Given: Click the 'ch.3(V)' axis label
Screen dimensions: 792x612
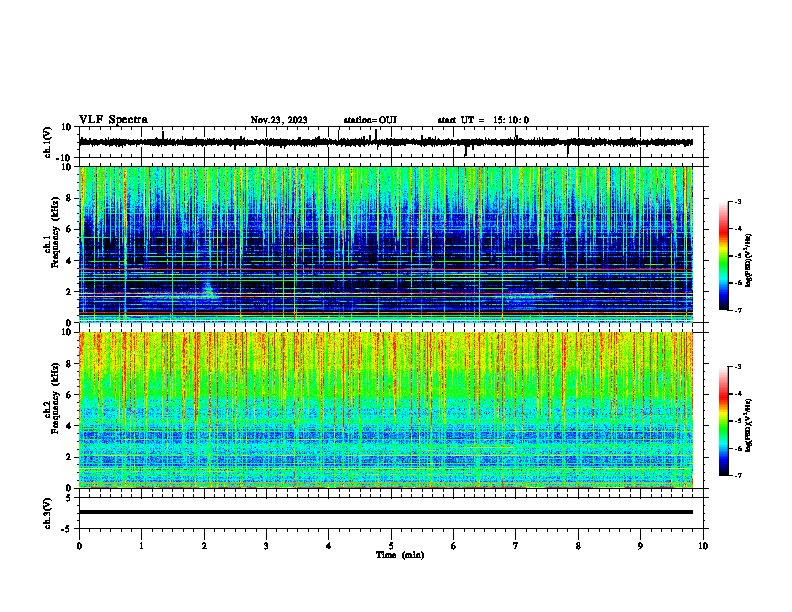Looking at the screenshot, I should point(48,513).
